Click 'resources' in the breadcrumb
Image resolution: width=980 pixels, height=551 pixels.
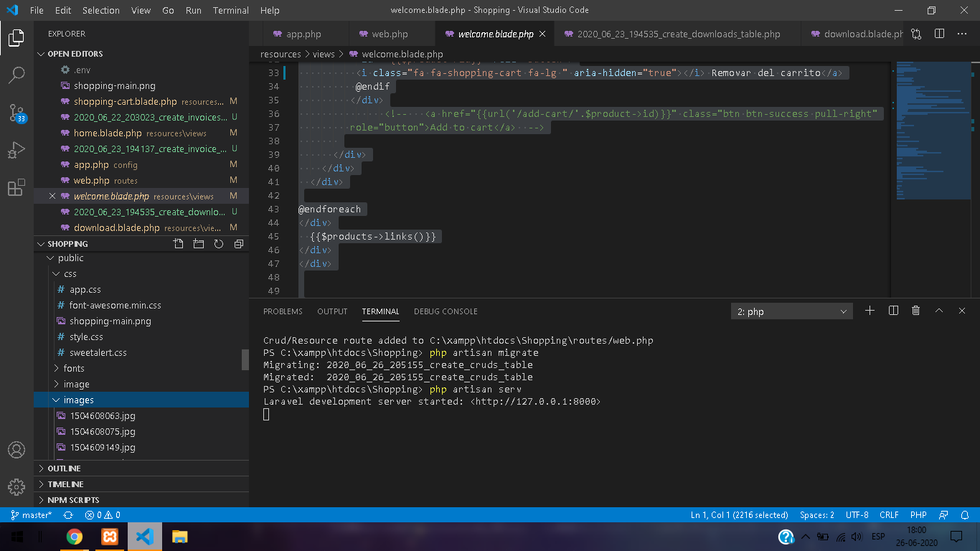[x=281, y=54]
